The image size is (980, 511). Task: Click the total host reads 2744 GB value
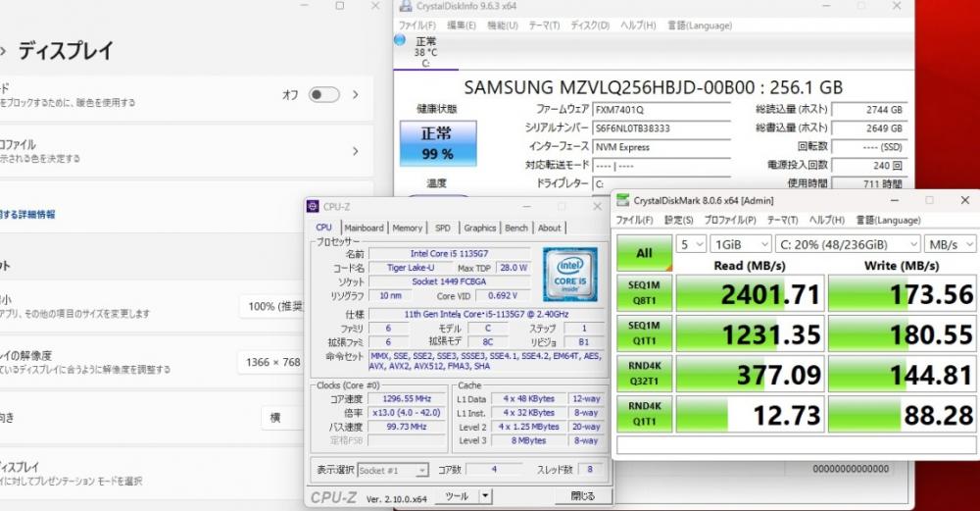[869, 110]
